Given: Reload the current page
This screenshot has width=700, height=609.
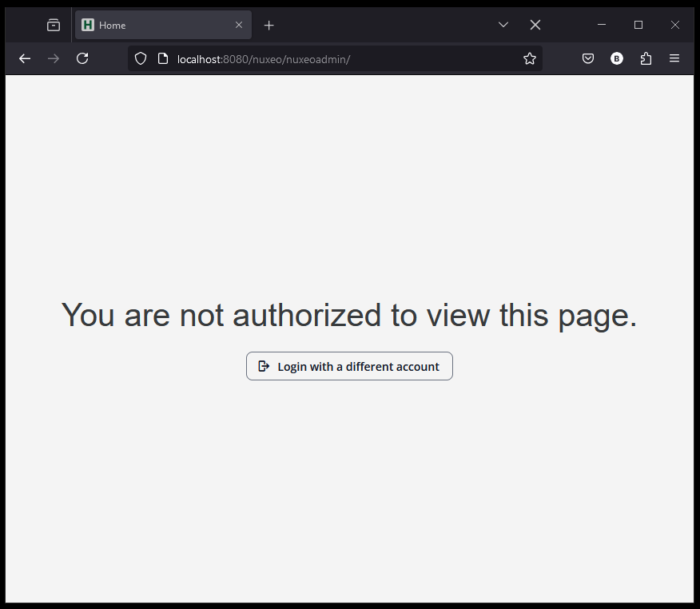Looking at the screenshot, I should (x=82, y=58).
